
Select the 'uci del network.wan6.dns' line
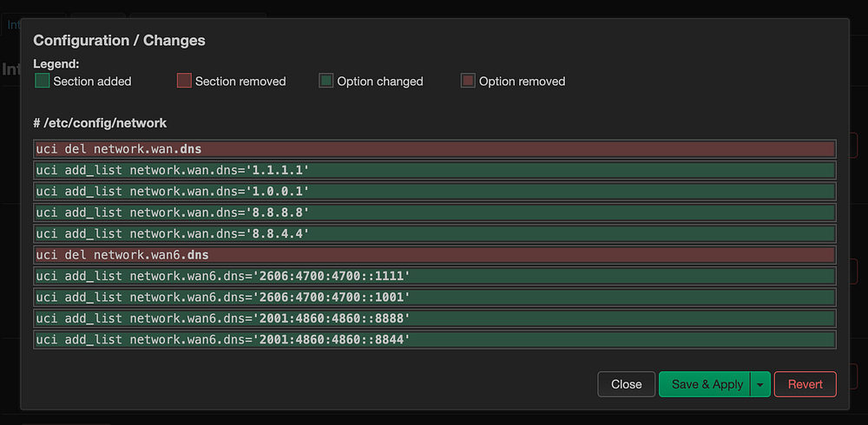[434, 255]
